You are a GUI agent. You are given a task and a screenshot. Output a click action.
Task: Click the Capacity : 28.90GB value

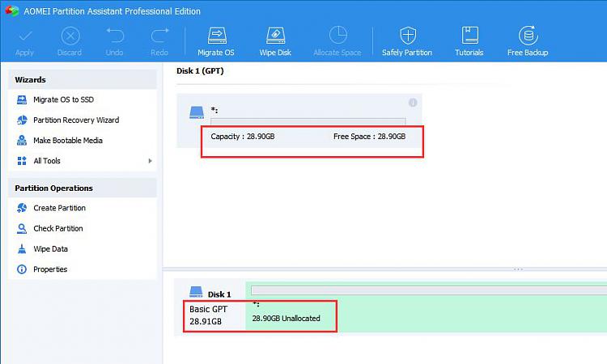click(x=243, y=137)
